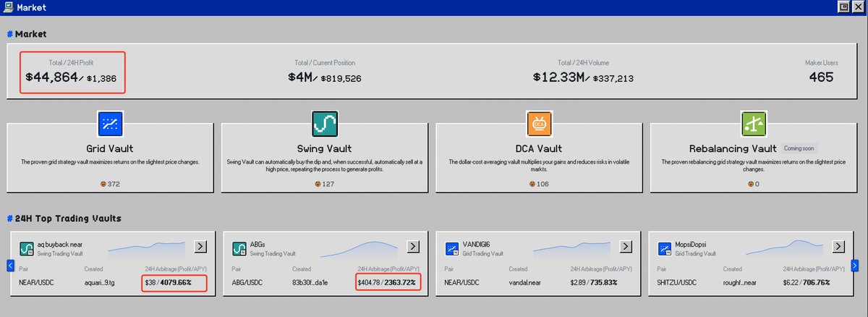Open the Swing Vault strategy icon
The width and height of the screenshot is (868, 317).
pyautogui.click(x=325, y=122)
